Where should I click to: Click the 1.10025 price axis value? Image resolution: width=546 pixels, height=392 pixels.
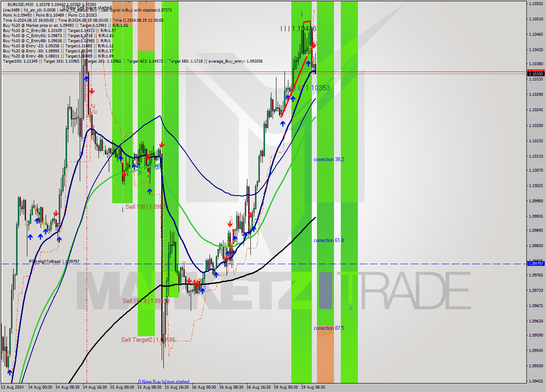pos(536,186)
